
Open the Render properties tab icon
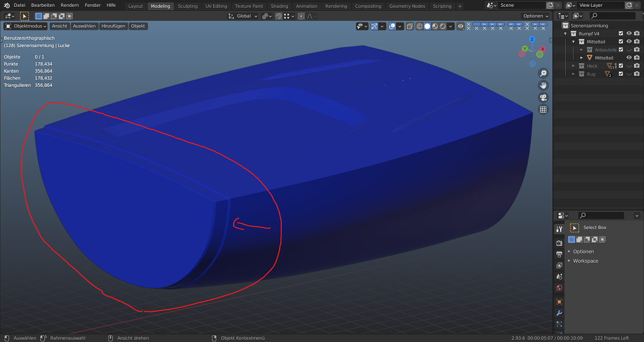(559, 243)
